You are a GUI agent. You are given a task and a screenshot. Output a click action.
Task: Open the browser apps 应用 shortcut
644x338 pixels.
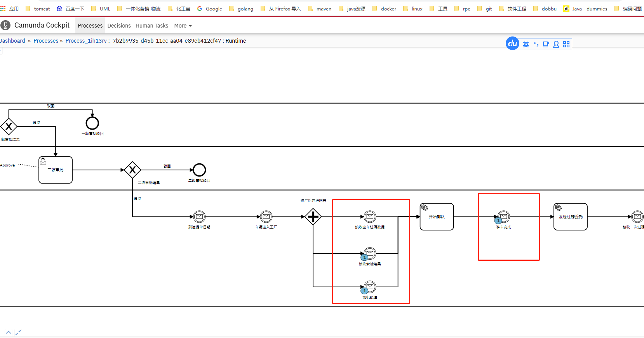pyautogui.click(x=10, y=9)
